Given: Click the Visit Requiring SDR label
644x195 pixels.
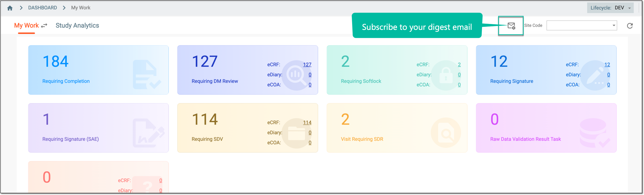Looking at the screenshot, I should [x=362, y=139].
